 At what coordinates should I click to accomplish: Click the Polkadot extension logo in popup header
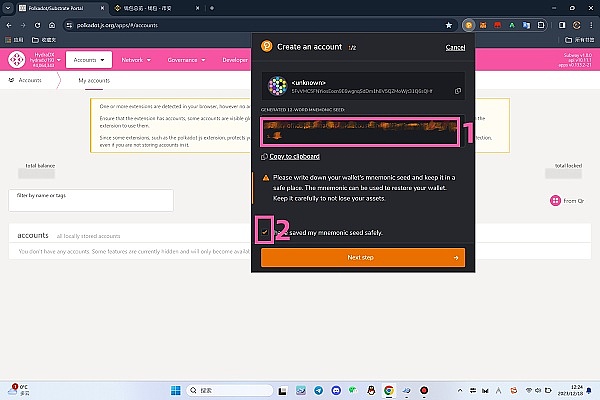pos(266,46)
